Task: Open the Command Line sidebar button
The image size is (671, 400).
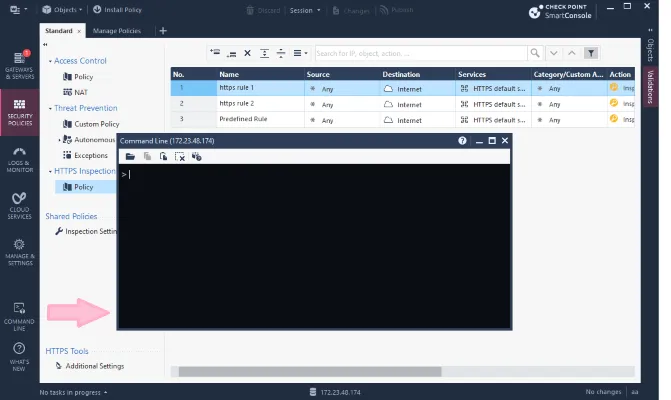Action: tap(19, 317)
